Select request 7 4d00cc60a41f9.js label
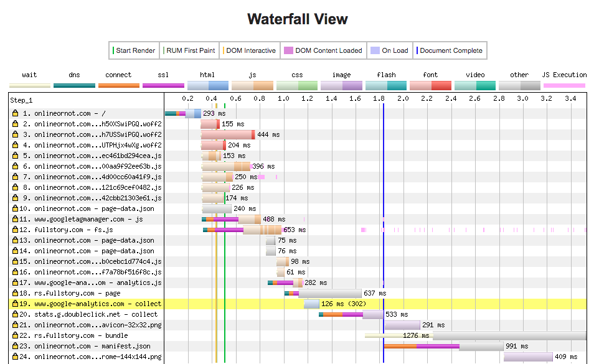599x364 pixels. (92, 177)
